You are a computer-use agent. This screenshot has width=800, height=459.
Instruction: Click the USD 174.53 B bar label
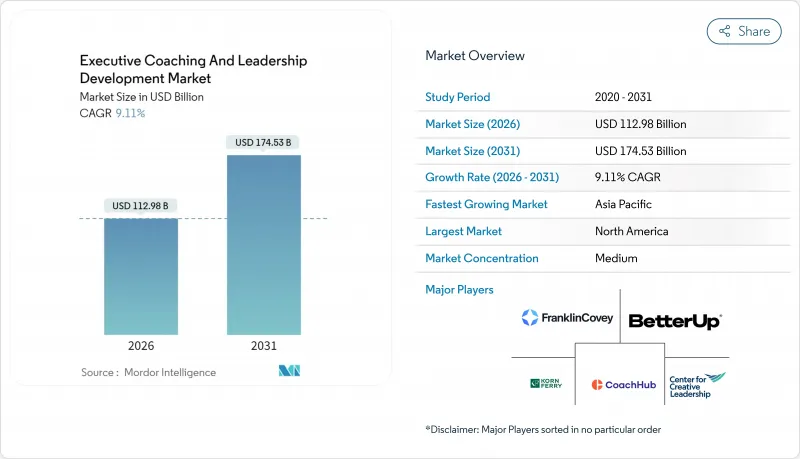(x=263, y=143)
